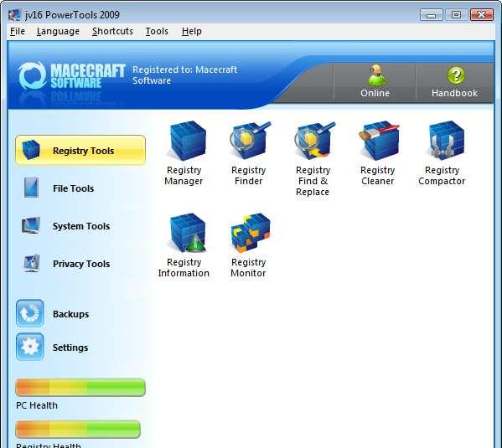Open the Shortcuts menu
Viewport: 502px width, 448px height.
pos(112,31)
